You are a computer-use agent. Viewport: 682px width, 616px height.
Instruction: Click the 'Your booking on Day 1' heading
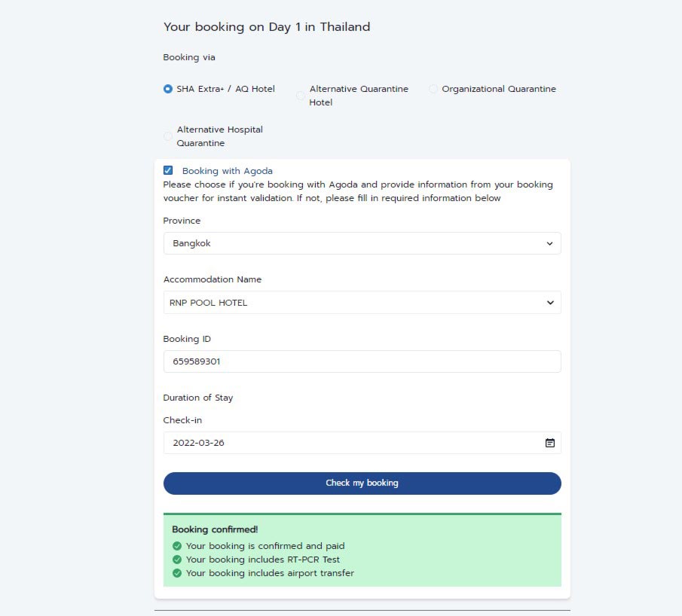[267, 26]
